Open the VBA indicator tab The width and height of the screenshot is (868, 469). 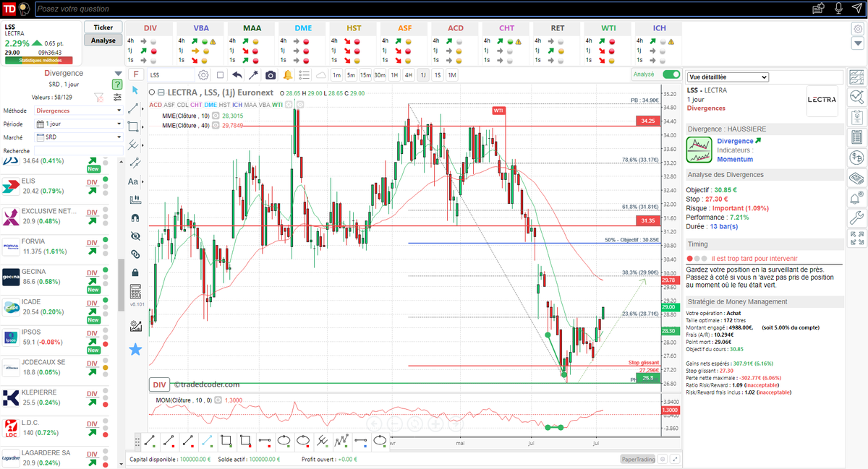coord(201,27)
